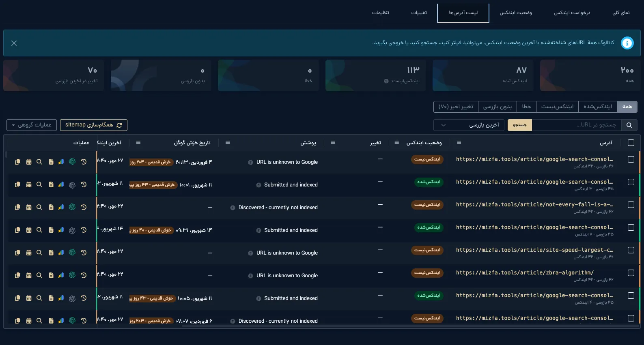Switch to the نمای کلی tab
Screen dimensions: 644x345
(621, 13)
